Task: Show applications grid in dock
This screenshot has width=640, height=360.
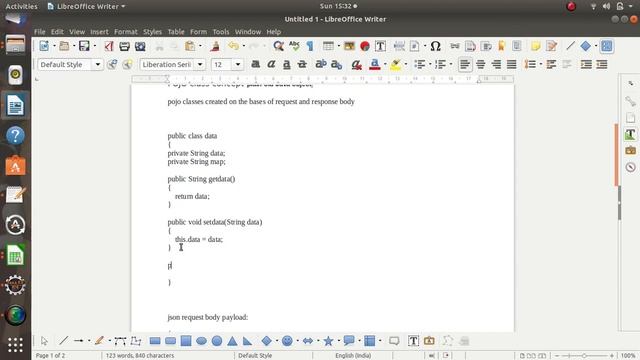Action: [x=15, y=345]
